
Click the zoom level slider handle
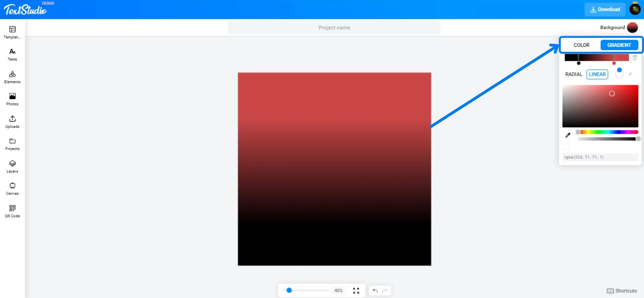289,290
